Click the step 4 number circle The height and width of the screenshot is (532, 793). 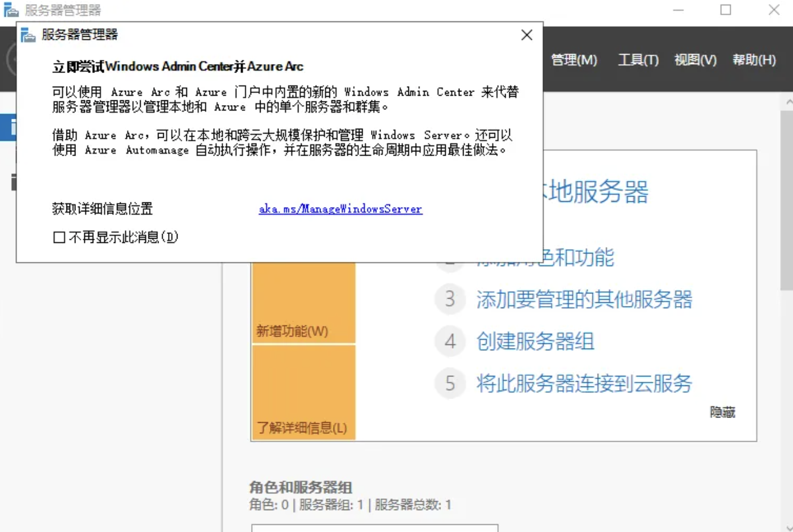tap(450, 341)
